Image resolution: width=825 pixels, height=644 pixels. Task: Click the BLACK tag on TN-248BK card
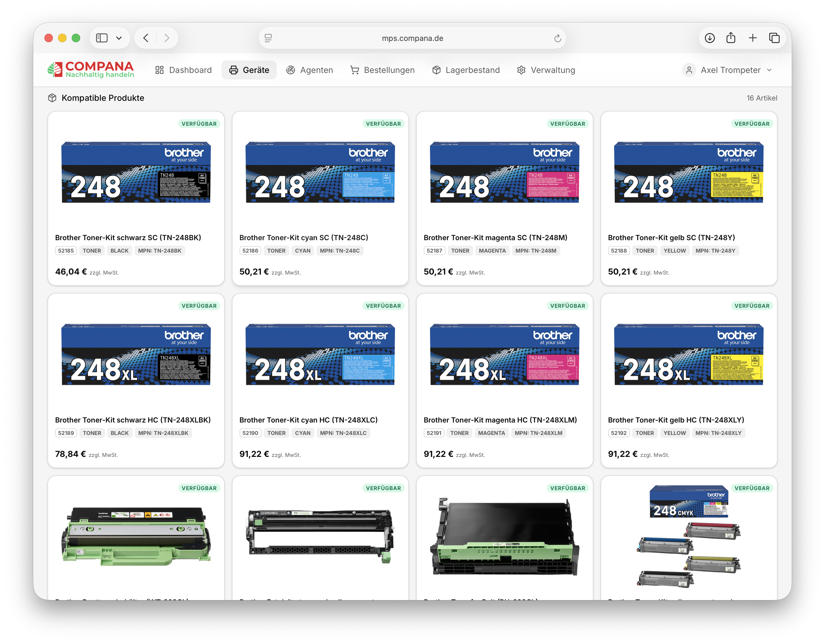pyautogui.click(x=120, y=251)
